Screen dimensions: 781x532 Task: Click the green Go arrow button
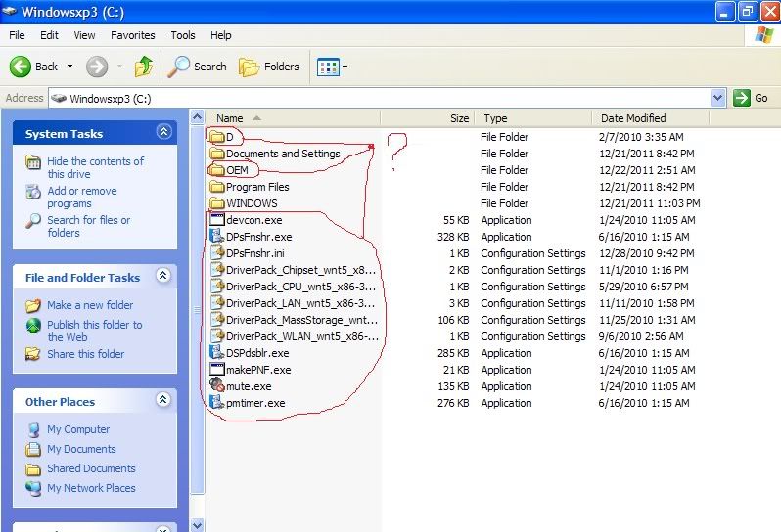point(741,98)
